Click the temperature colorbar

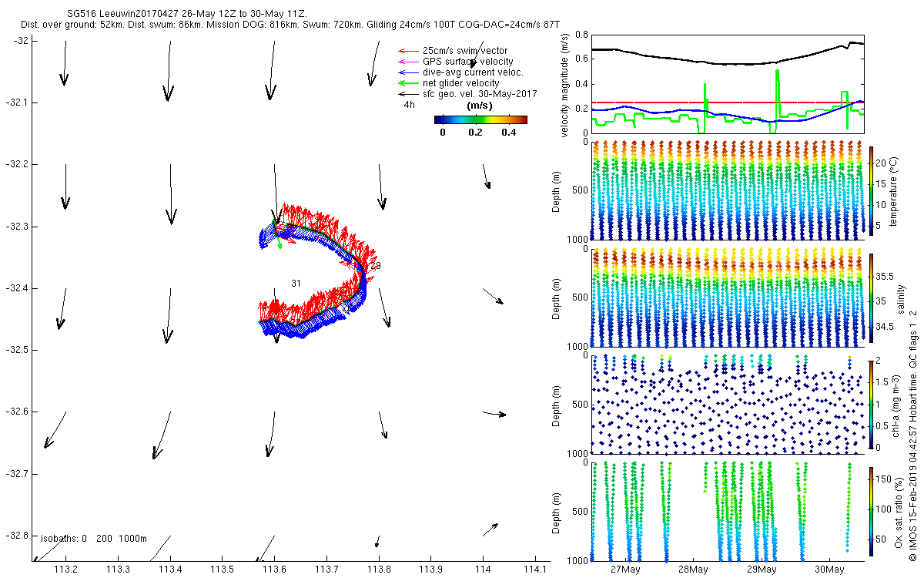tap(871, 191)
